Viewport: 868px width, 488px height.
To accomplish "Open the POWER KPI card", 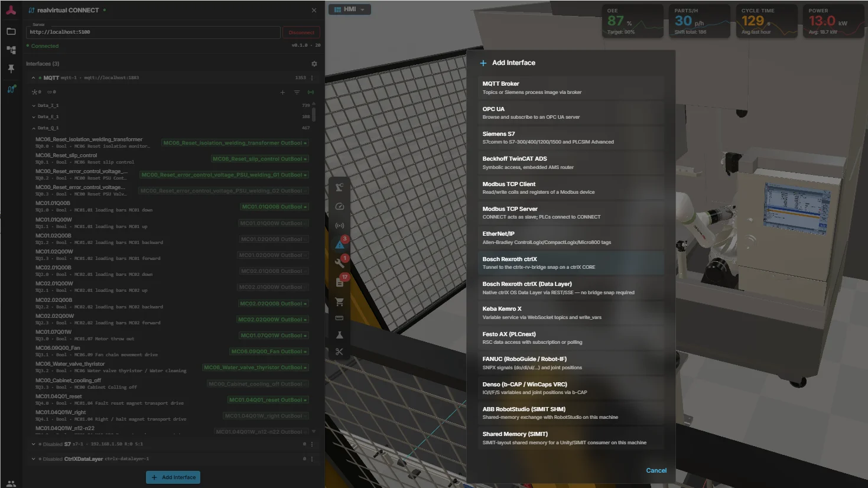I will [x=834, y=21].
